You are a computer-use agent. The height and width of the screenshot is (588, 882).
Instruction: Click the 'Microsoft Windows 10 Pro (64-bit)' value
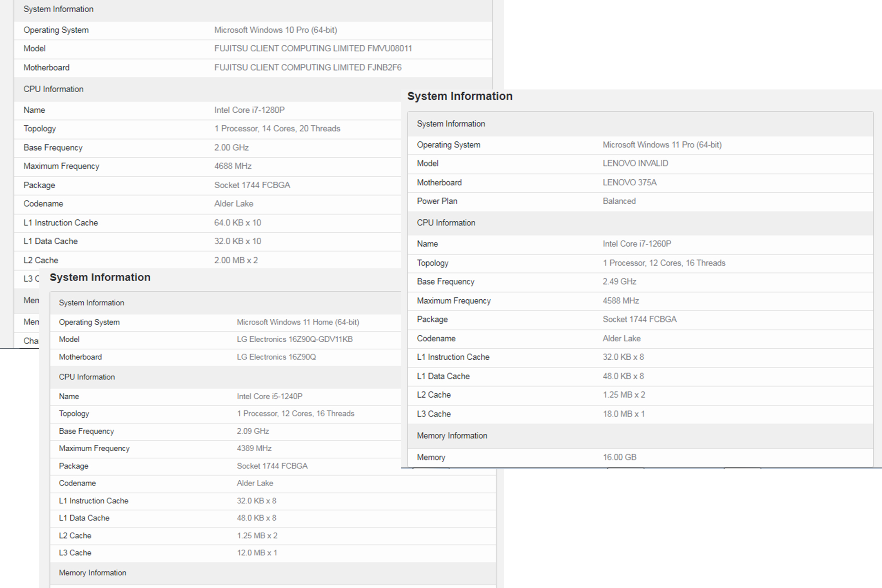276,30
